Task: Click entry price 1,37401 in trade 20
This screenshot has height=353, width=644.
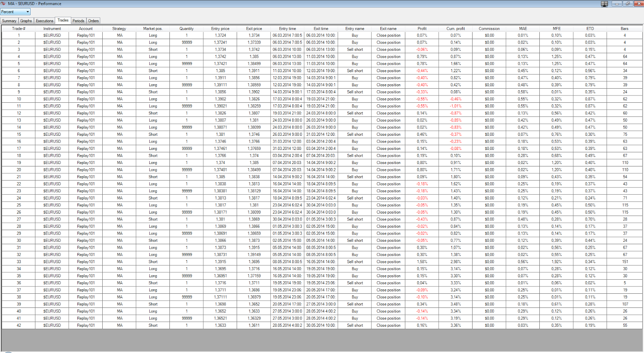Action: click(220, 170)
